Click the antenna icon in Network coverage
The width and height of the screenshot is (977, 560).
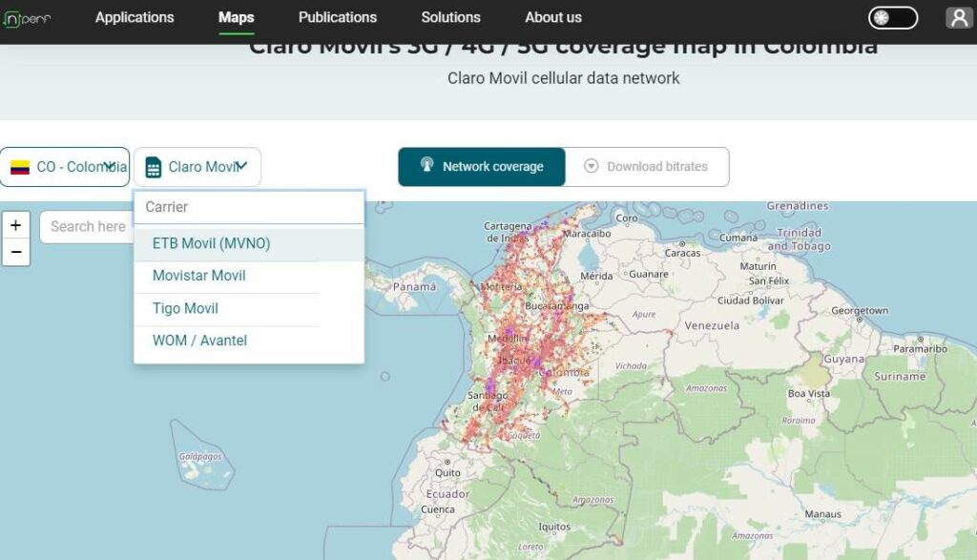coord(426,164)
